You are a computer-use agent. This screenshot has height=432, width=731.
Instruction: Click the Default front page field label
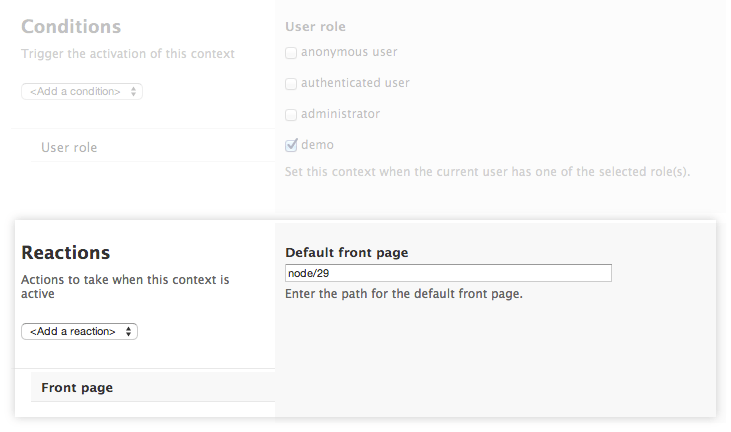click(346, 252)
